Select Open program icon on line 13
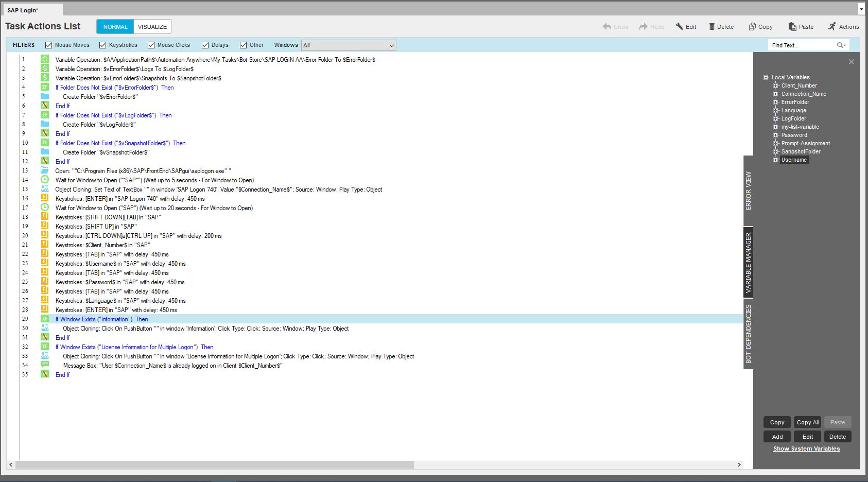Viewport: 868px width, 482px height. 45,170
